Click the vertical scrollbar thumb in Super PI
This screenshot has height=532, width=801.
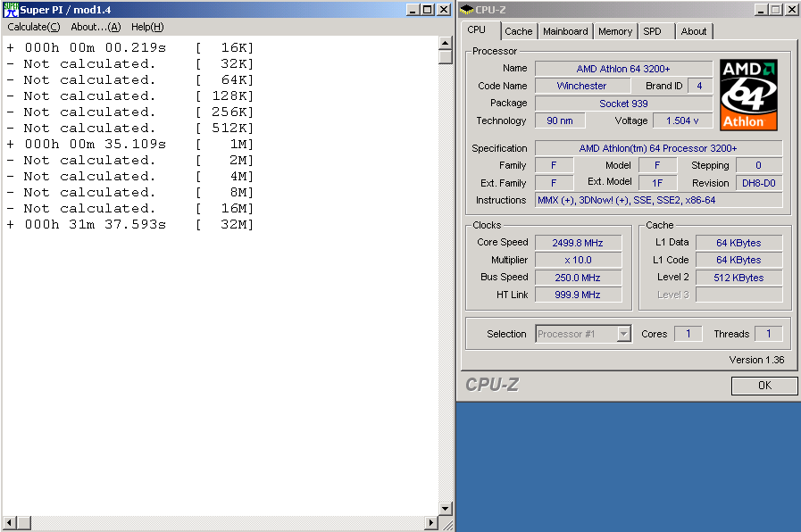click(x=445, y=56)
